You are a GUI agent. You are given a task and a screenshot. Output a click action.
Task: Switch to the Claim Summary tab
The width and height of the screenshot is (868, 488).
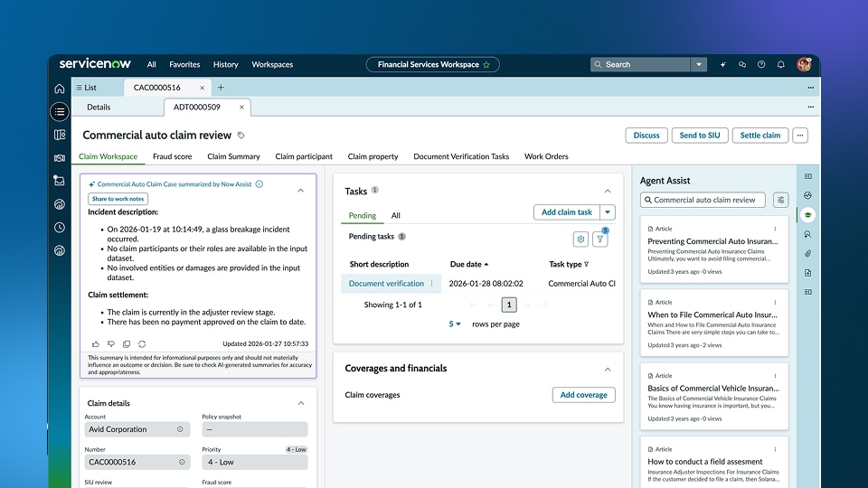tap(233, 156)
